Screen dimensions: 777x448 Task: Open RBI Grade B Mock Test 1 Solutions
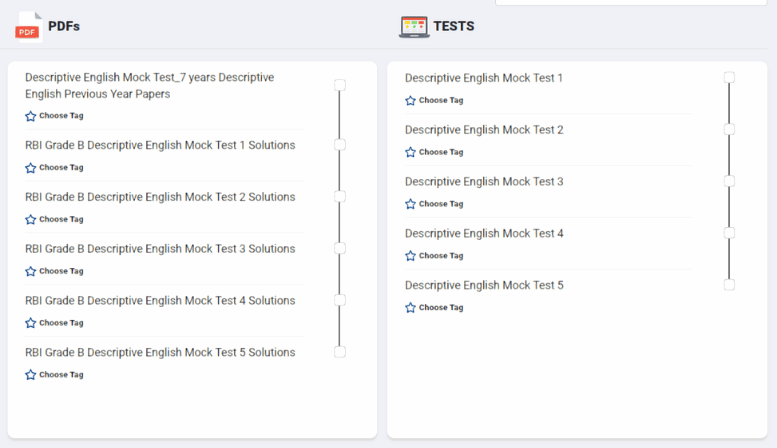coord(160,145)
